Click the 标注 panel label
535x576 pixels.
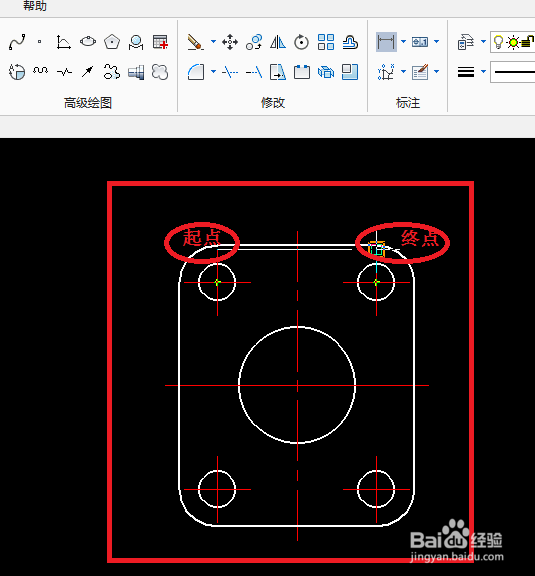pyautogui.click(x=407, y=102)
